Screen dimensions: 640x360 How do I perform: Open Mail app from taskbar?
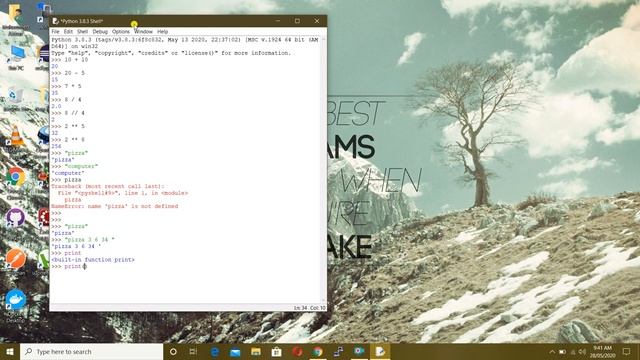point(235,351)
